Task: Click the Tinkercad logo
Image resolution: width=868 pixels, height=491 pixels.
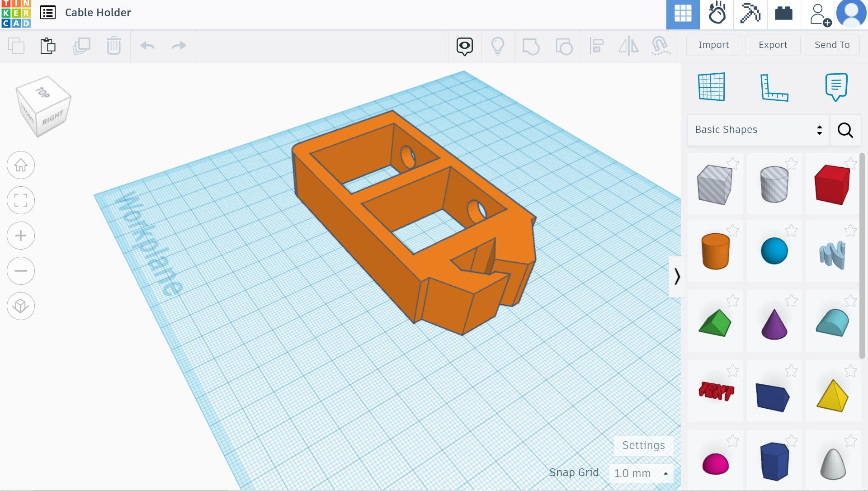Action: coord(16,14)
